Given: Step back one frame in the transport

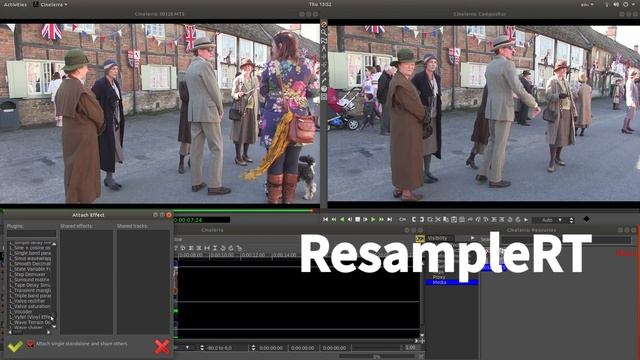Looking at the screenshot, I should [349, 220].
